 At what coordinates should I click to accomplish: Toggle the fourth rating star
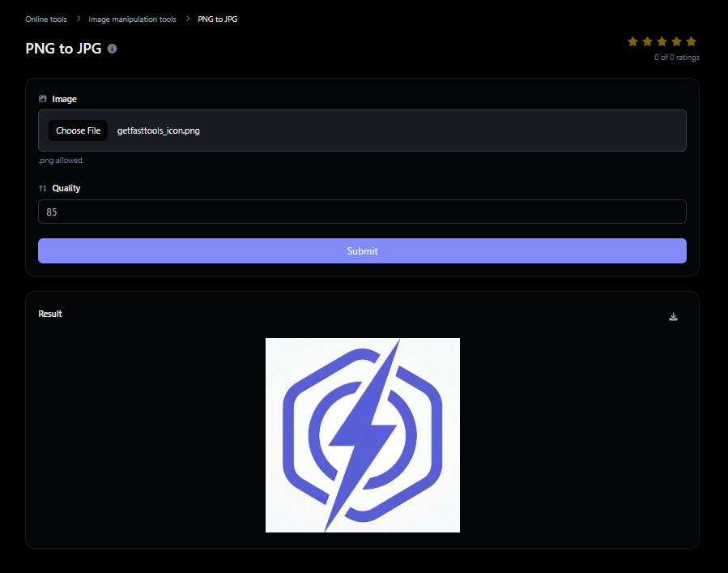[676, 41]
